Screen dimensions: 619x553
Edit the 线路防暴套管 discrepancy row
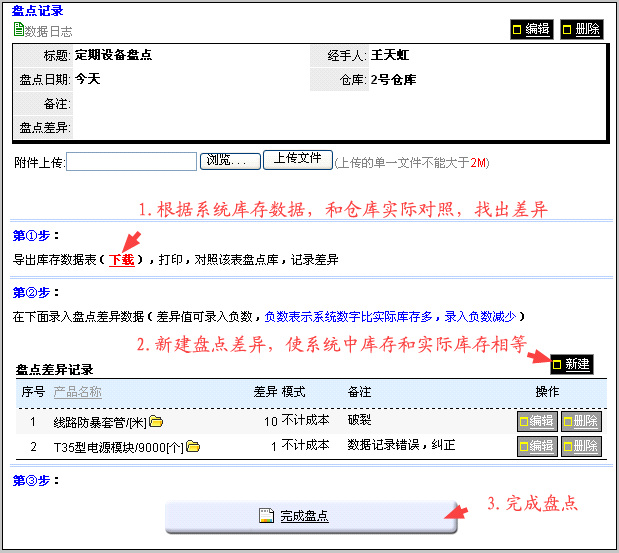536,422
